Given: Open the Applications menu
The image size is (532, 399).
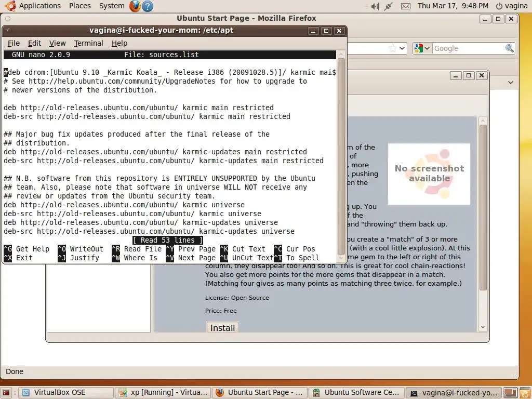Looking at the screenshot, I should click(39, 6).
